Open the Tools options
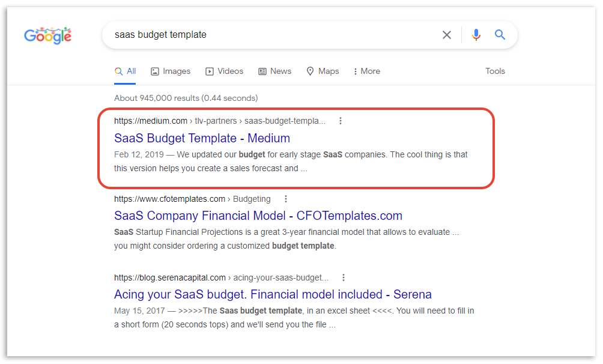The height and width of the screenshot is (364, 603). (x=495, y=71)
